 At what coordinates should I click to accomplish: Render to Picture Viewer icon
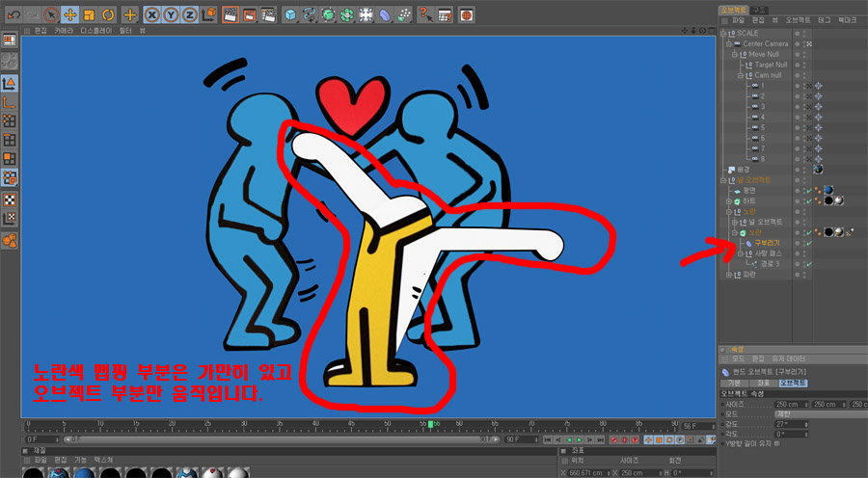pos(250,15)
